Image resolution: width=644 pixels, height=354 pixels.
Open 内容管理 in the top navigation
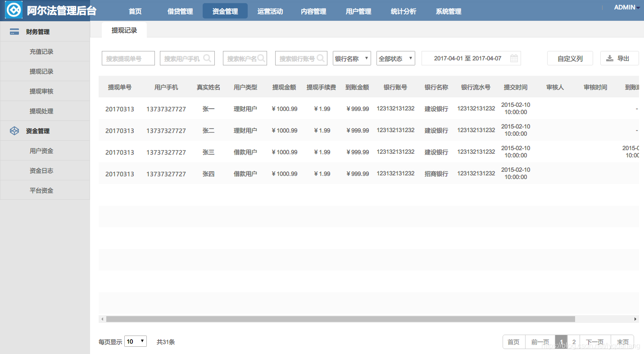[313, 11]
